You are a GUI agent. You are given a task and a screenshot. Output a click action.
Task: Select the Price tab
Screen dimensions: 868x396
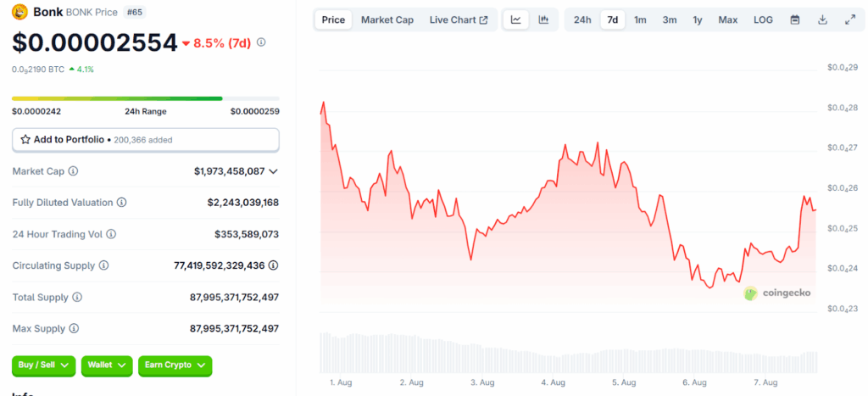coord(333,20)
